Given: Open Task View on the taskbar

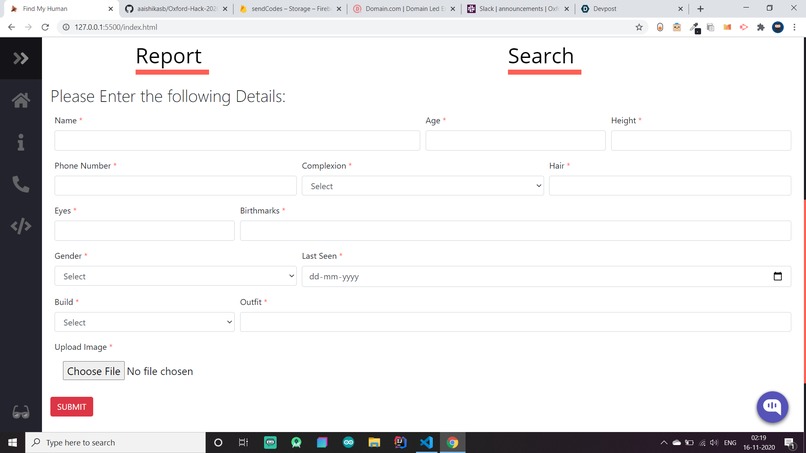Looking at the screenshot, I should tap(244, 442).
